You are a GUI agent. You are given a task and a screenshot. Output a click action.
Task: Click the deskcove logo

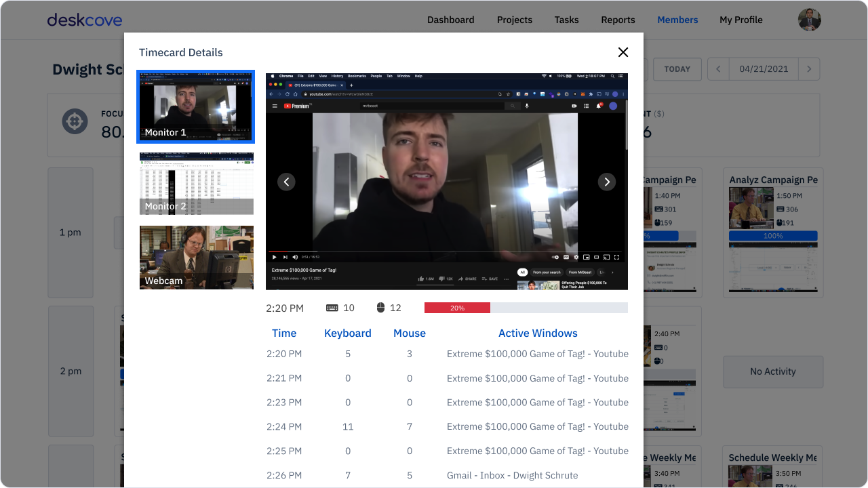pyautogui.click(x=85, y=20)
